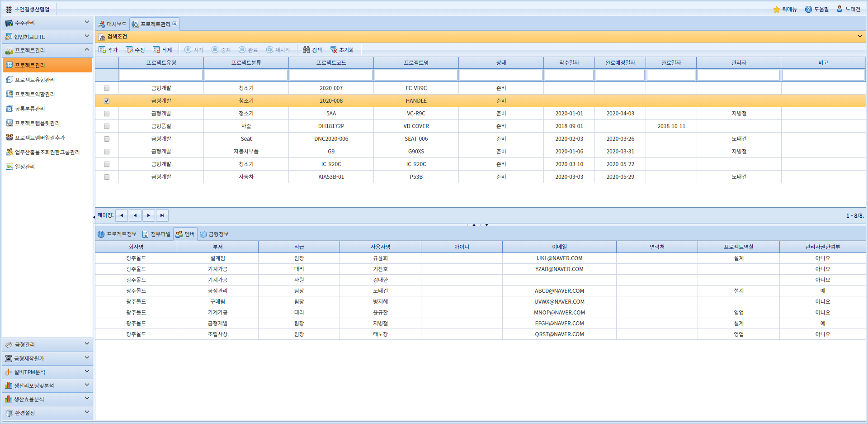868x424 pixels.
Task: Check the G90XS project row checkbox
Action: 107,152
